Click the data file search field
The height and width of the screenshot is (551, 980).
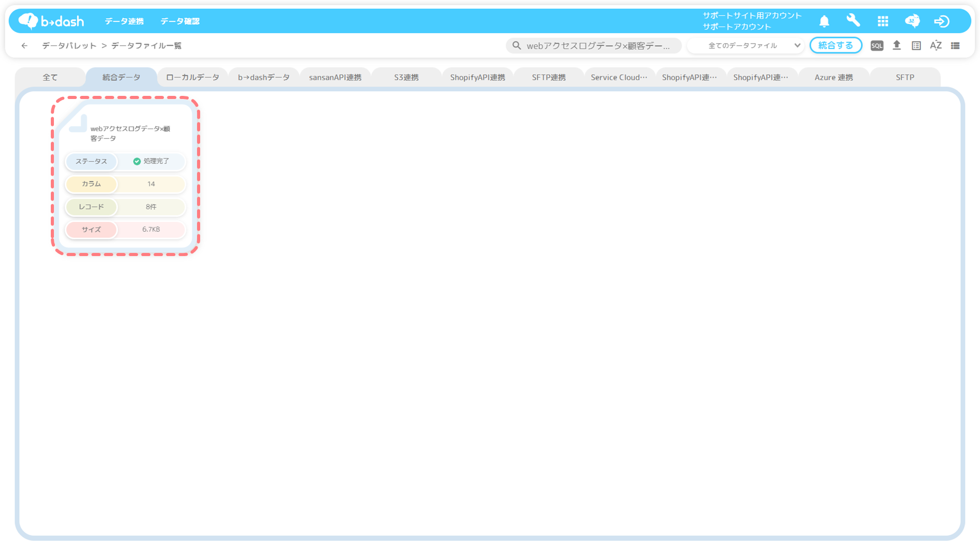point(593,46)
